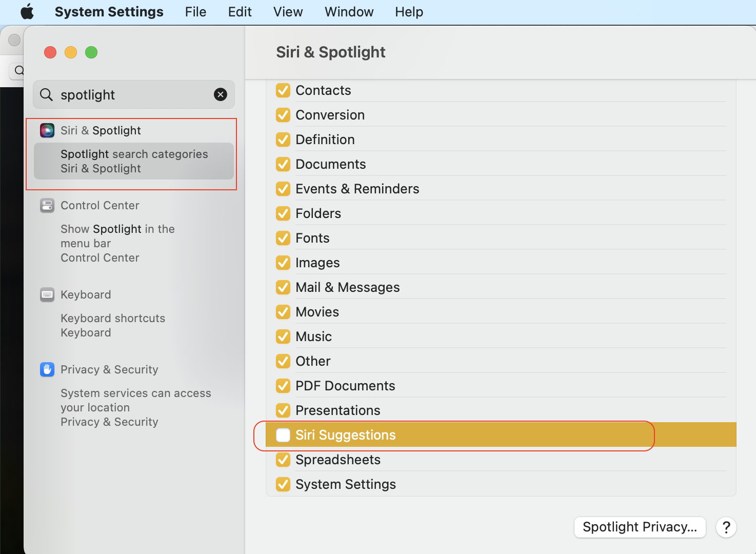Viewport: 756px width, 554px height.
Task: Open the View menu
Action: (x=288, y=12)
